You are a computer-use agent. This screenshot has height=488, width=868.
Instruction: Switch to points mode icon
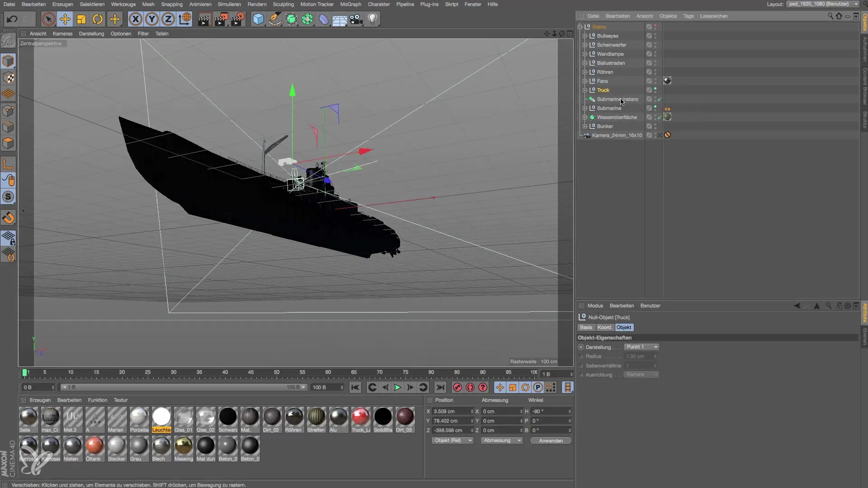point(9,111)
